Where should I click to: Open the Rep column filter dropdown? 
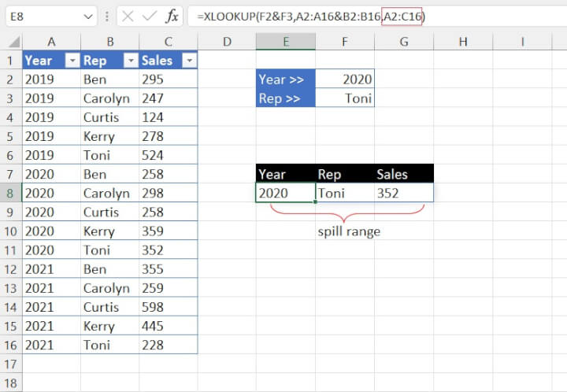(x=128, y=61)
